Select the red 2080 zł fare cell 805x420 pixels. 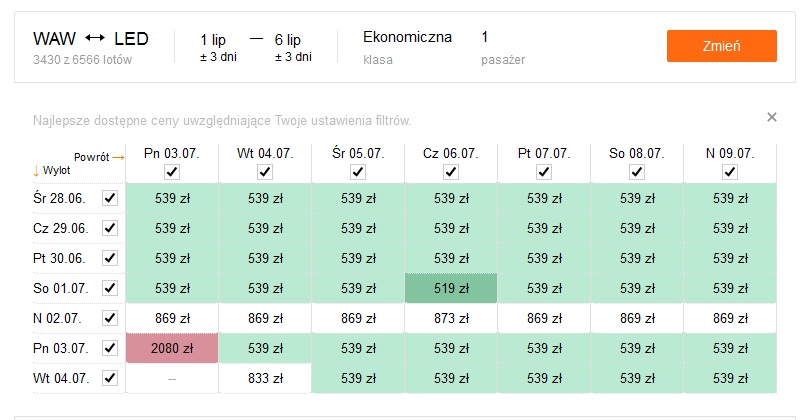(172, 348)
